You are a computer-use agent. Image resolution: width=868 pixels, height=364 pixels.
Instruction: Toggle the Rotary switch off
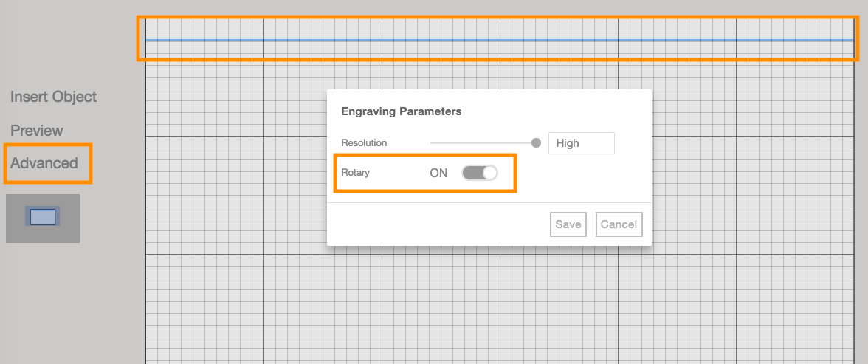pos(480,173)
